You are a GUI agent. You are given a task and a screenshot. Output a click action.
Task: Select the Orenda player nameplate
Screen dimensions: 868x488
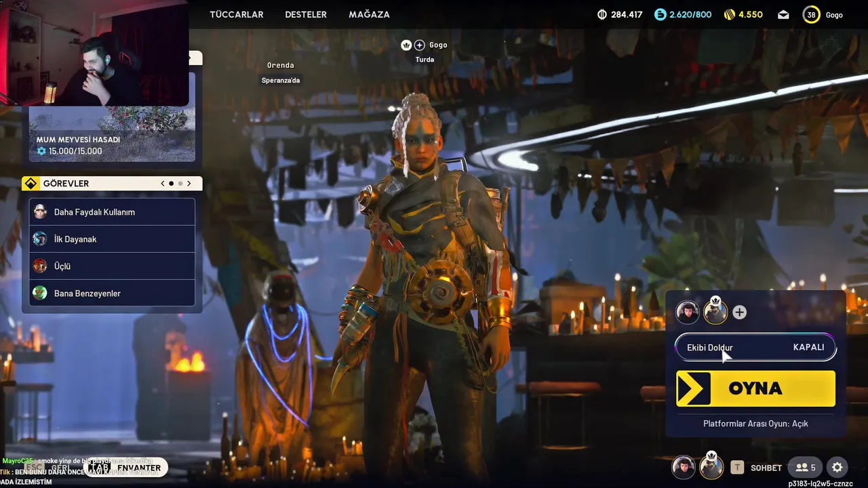pos(281,73)
